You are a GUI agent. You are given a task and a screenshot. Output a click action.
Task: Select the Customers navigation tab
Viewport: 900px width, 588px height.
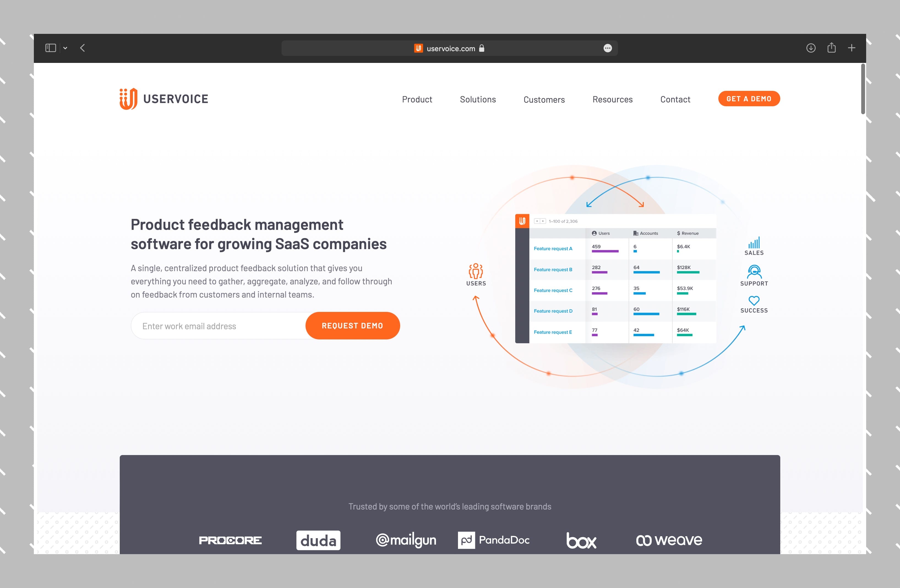pyautogui.click(x=544, y=100)
